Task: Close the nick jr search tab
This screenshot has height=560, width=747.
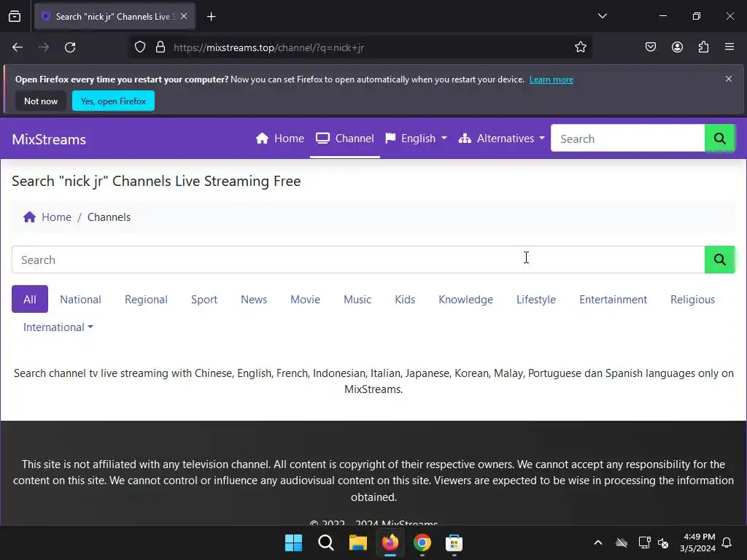Action: click(x=184, y=17)
